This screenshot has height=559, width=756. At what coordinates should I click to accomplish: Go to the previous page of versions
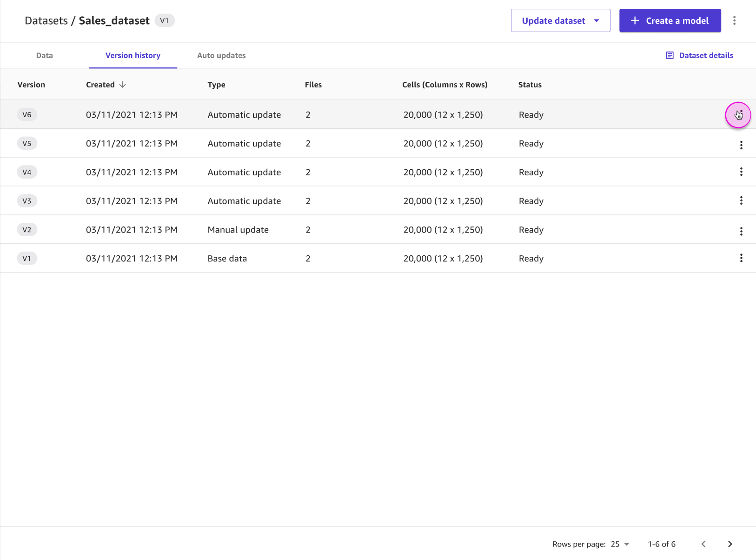(703, 544)
